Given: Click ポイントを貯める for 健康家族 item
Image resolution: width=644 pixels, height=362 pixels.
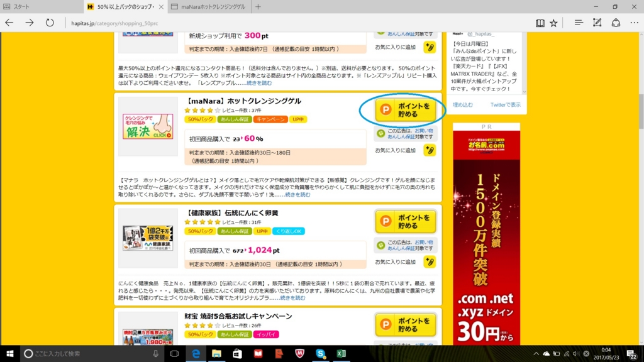Looking at the screenshot, I should [x=406, y=222].
